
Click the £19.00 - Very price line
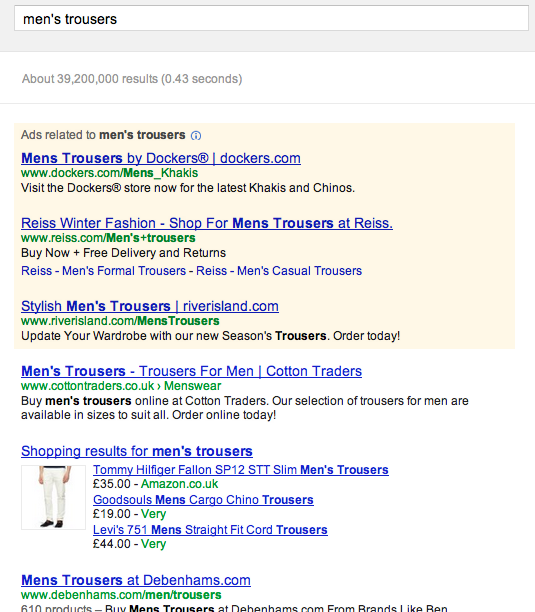[130, 514]
